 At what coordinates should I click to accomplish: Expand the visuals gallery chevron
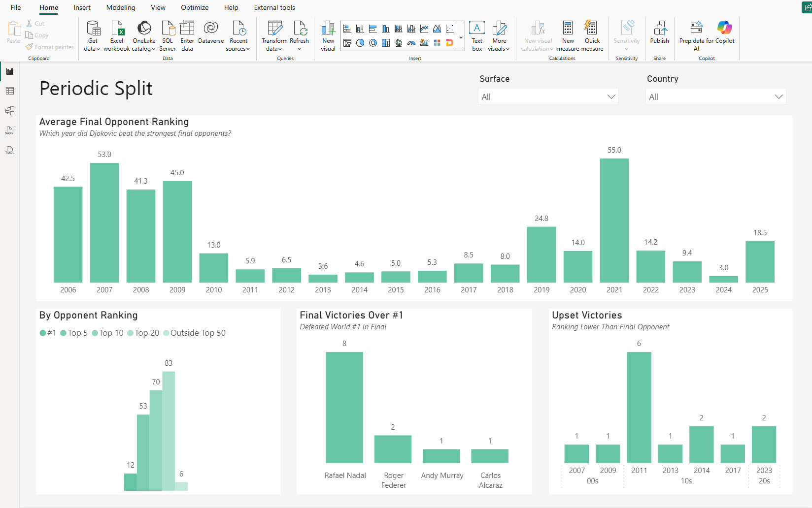[461, 37]
